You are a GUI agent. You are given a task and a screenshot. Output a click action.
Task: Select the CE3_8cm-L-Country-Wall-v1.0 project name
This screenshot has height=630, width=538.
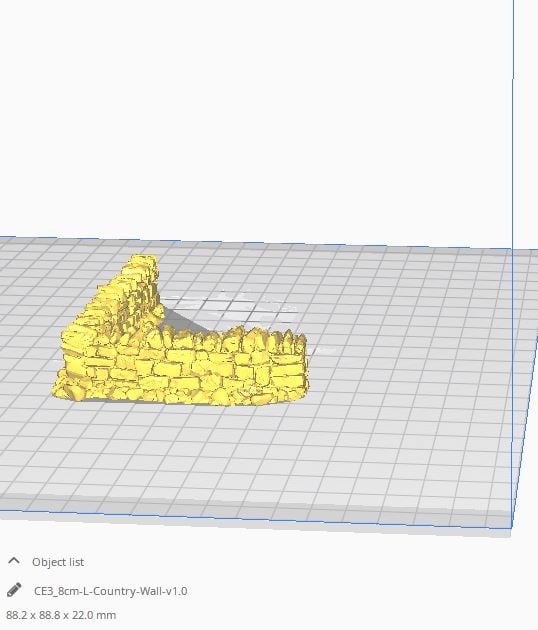[x=110, y=591]
